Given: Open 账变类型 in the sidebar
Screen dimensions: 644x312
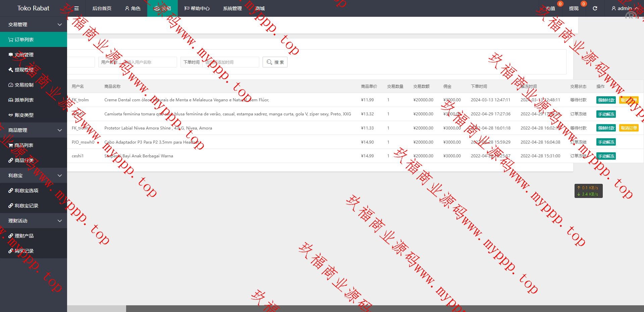Looking at the screenshot, I should point(23,115).
